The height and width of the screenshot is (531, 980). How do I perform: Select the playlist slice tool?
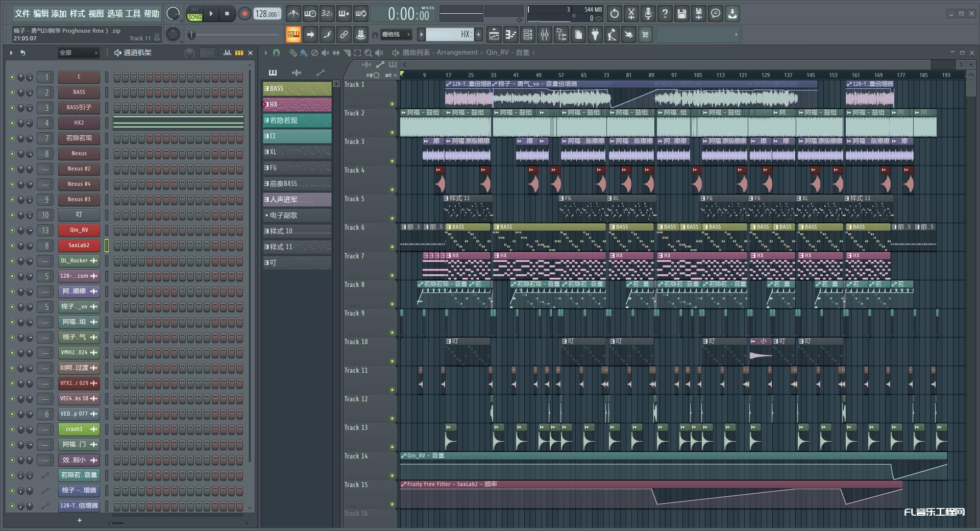pyautogui.click(x=347, y=53)
